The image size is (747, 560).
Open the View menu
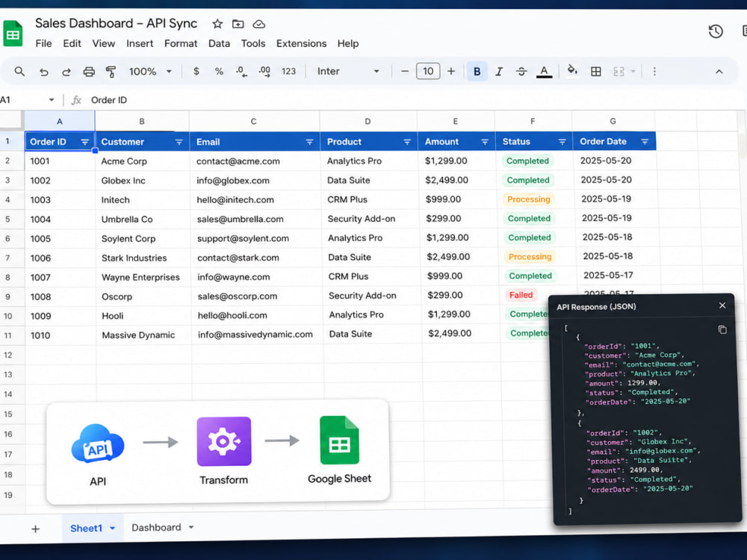103,43
